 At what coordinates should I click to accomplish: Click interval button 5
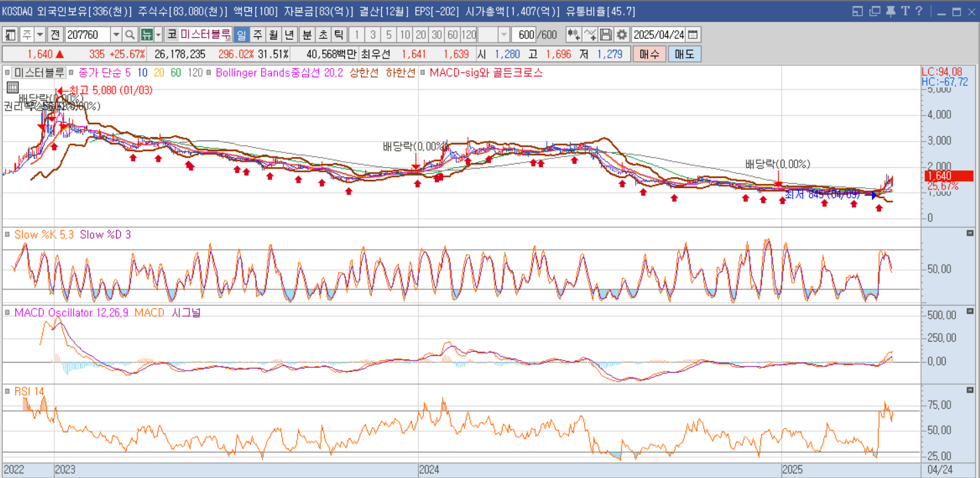coord(389,35)
